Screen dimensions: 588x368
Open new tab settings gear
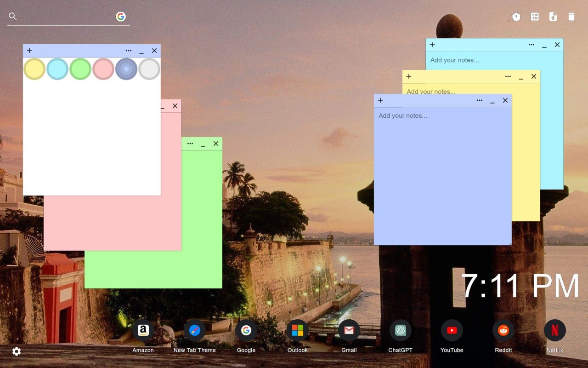point(17,351)
